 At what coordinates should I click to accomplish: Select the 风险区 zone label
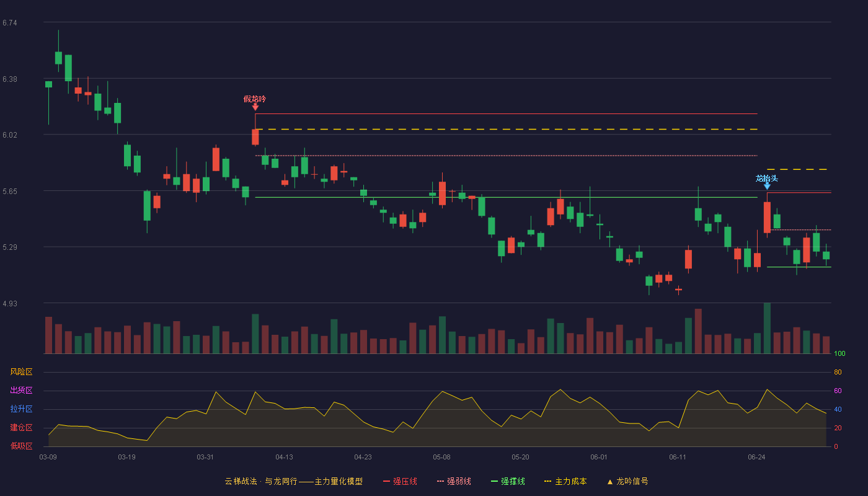pos(21,372)
